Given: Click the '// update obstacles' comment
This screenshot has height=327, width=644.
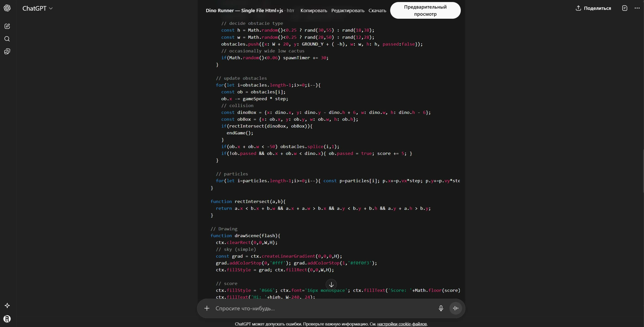Looking at the screenshot, I should (241, 78).
